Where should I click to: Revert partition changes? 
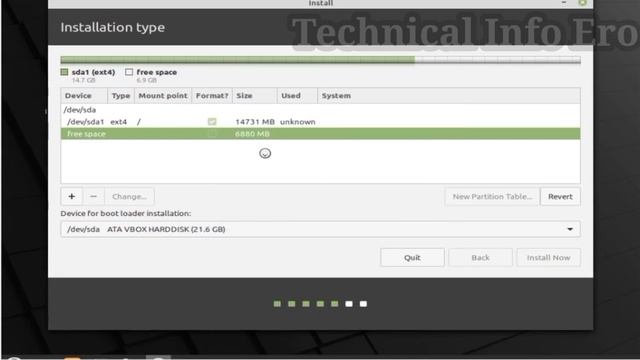click(560, 196)
